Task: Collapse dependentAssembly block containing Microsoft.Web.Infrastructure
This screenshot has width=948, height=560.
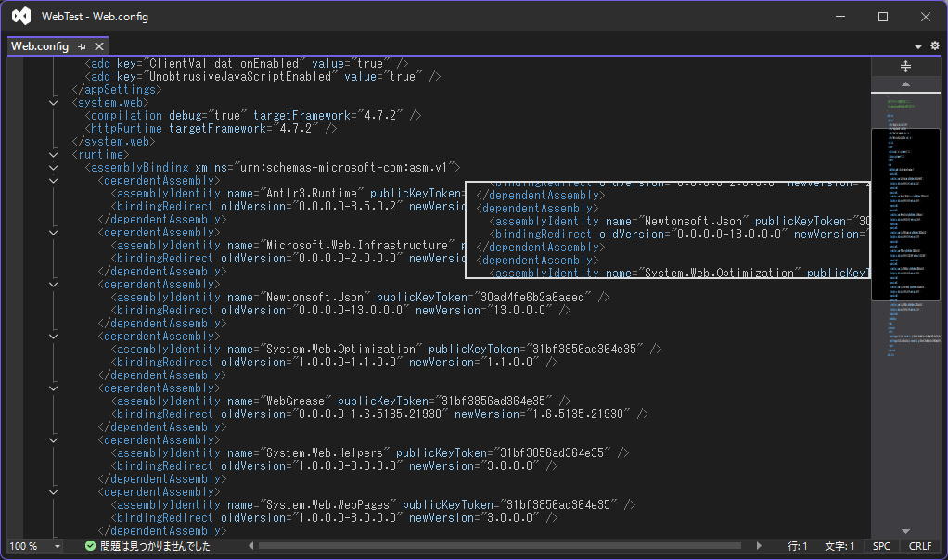Action: (x=53, y=233)
